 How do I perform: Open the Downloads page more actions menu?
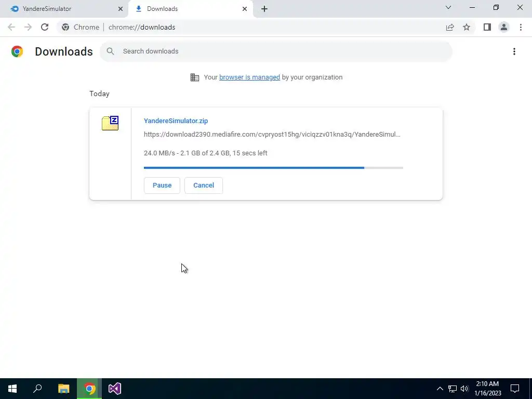click(x=514, y=51)
